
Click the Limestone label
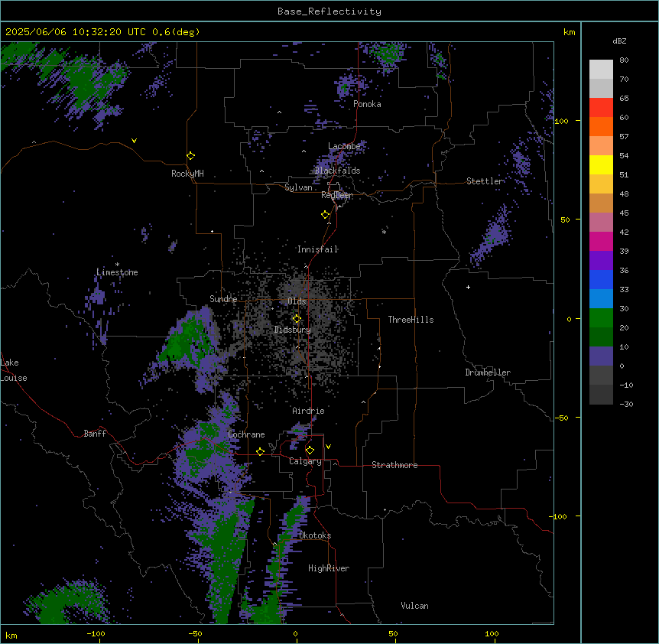pos(117,272)
